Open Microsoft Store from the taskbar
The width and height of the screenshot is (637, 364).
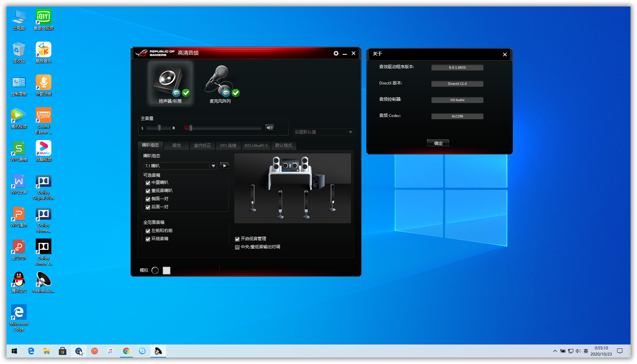point(62,351)
